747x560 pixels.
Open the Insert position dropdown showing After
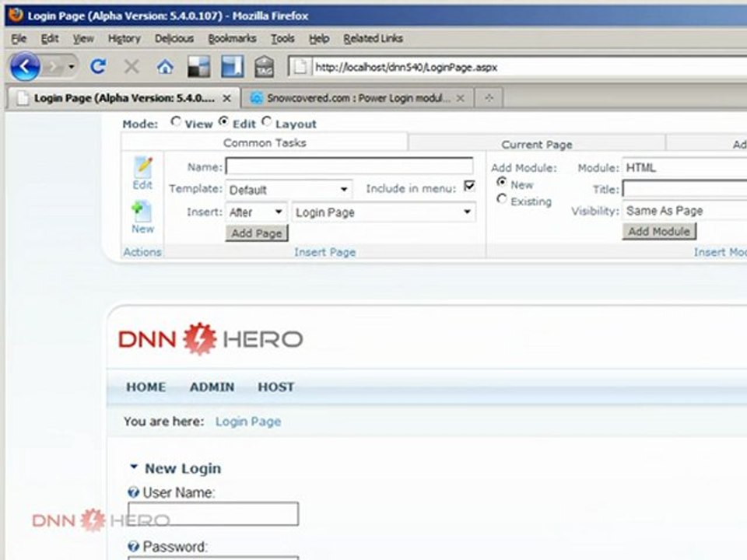coord(256,212)
